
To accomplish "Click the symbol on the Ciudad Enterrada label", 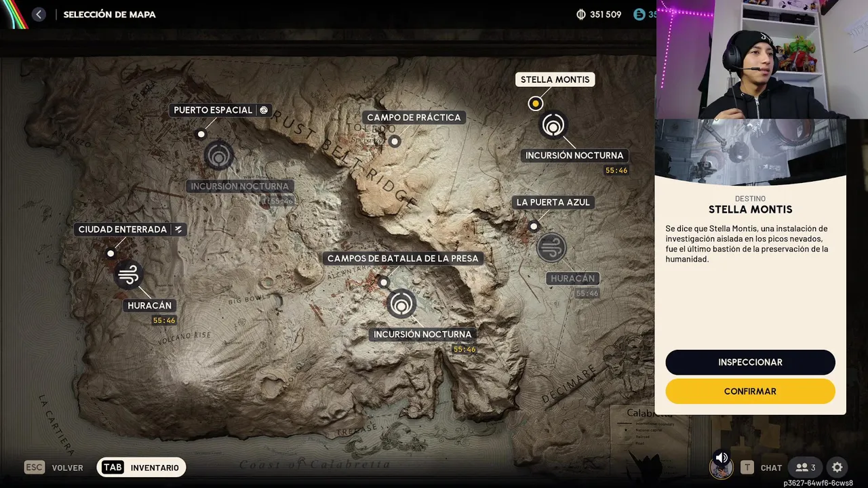I will 178,229.
